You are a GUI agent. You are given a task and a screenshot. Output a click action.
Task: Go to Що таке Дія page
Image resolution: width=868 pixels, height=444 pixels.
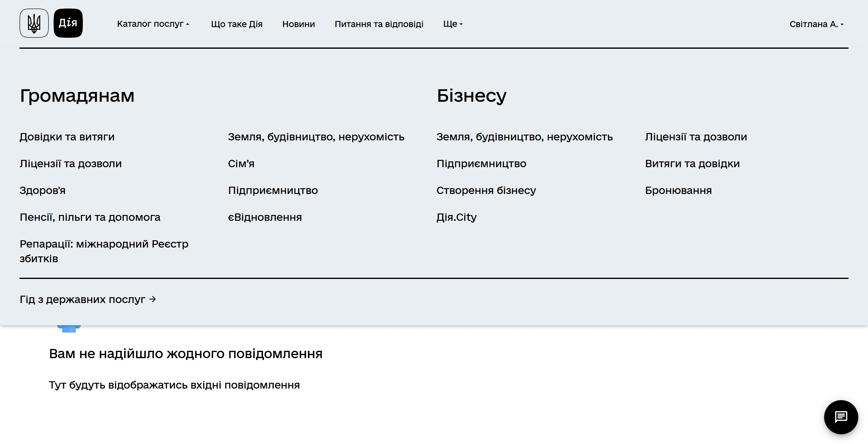tap(237, 24)
